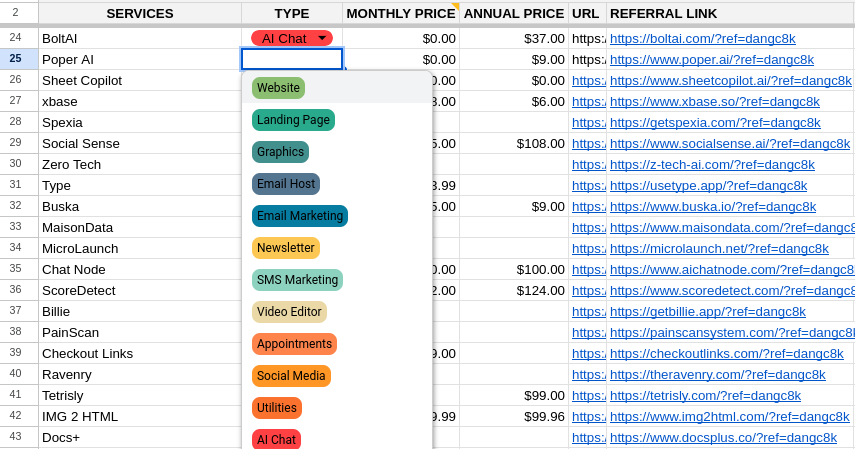Choose the Appointments option
The width and height of the screenshot is (855, 449).
[294, 344]
